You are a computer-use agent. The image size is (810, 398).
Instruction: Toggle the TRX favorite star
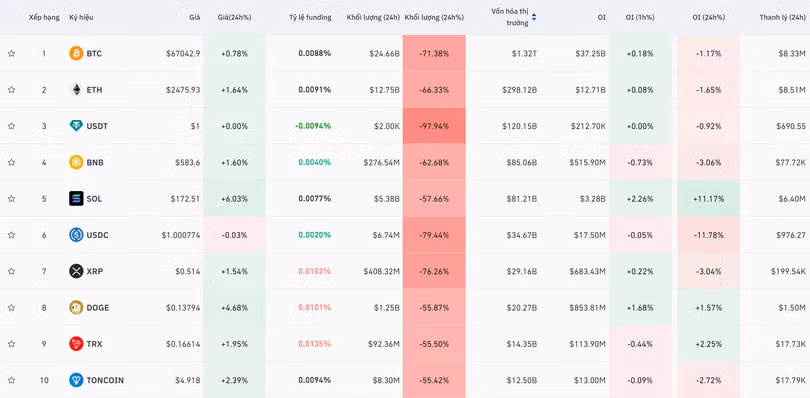[11, 344]
